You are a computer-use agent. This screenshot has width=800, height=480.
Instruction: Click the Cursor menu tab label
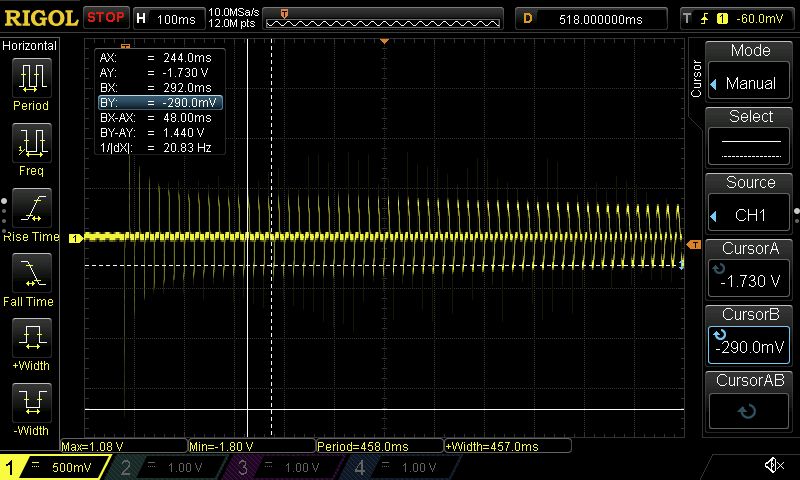[695, 79]
